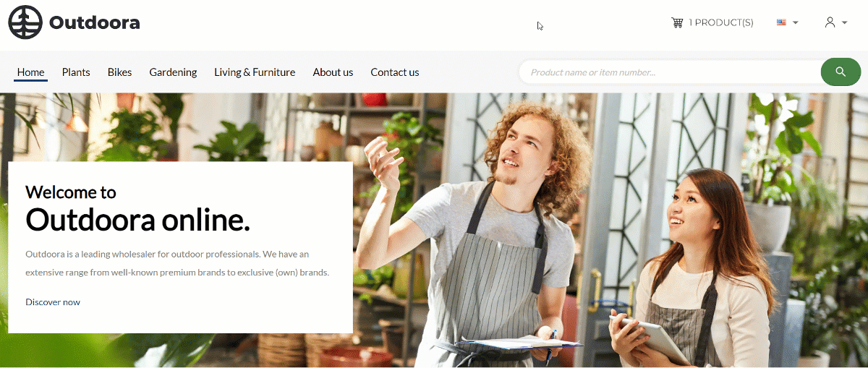Visit the About us page
The height and width of the screenshot is (368, 868).
(333, 72)
